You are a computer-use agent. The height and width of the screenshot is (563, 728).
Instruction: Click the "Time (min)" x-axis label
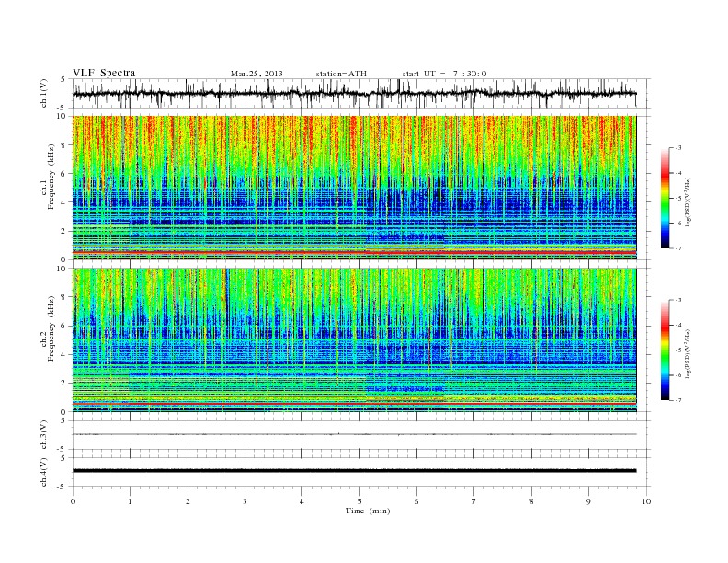(x=368, y=511)
